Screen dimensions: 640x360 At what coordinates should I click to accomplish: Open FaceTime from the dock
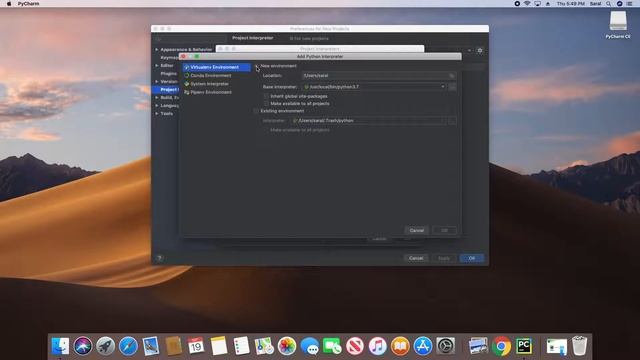click(332, 346)
